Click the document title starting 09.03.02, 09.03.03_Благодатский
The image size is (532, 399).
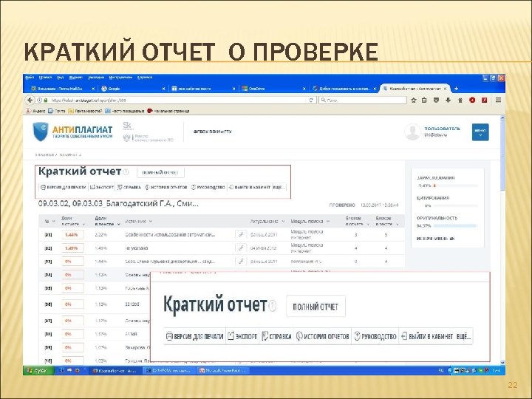tap(118, 204)
